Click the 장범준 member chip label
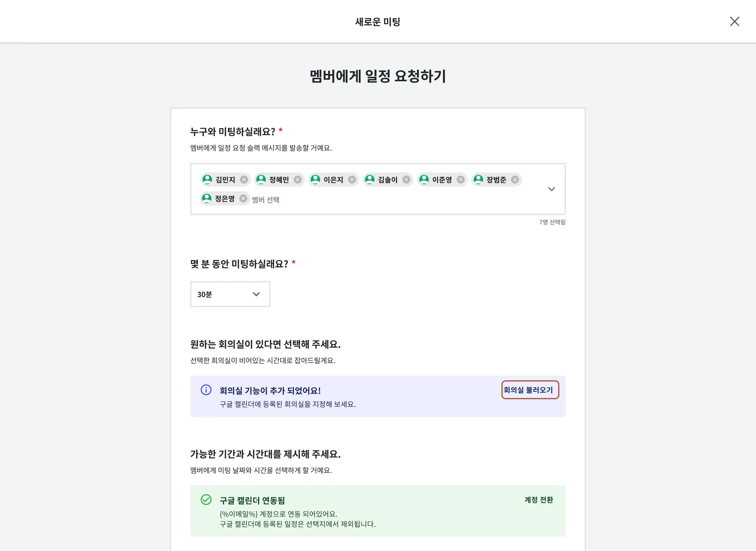Image resolution: width=756 pixels, height=551 pixels. [x=496, y=180]
